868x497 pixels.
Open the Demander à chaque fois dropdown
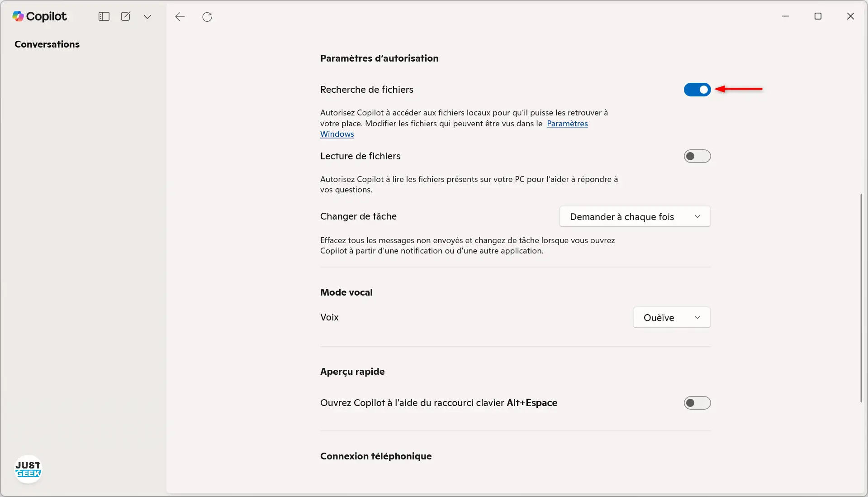tap(635, 217)
